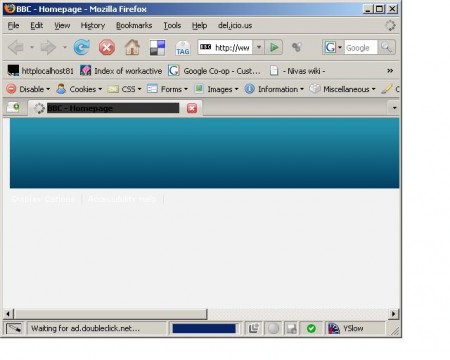Click the horizontal scrollbar thumb
The width and height of the screenshot is (450, 360).
[110, 314]
